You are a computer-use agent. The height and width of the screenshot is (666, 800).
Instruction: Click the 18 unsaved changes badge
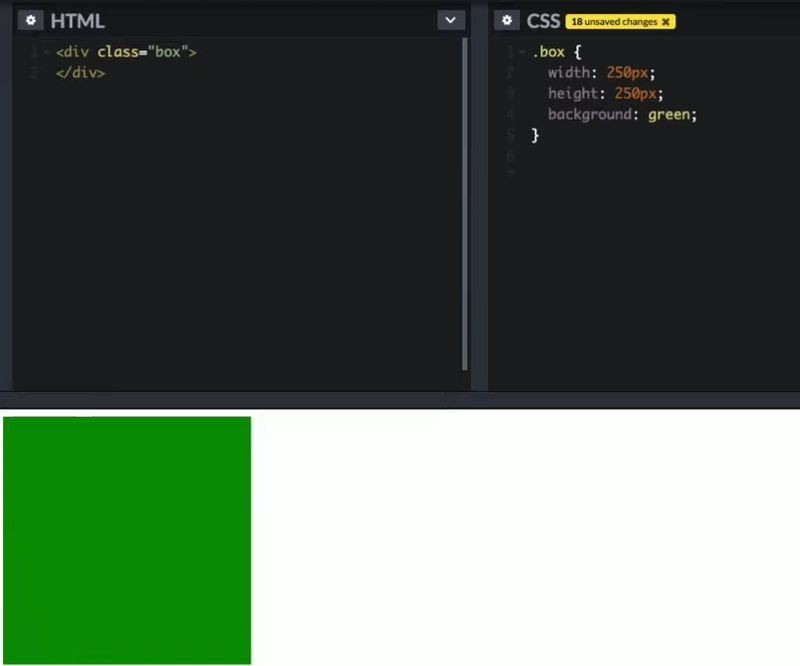(x=614, y=21)
